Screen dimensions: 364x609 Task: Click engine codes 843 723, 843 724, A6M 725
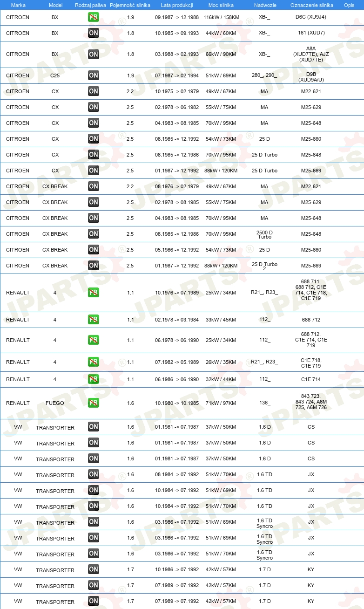311,402
